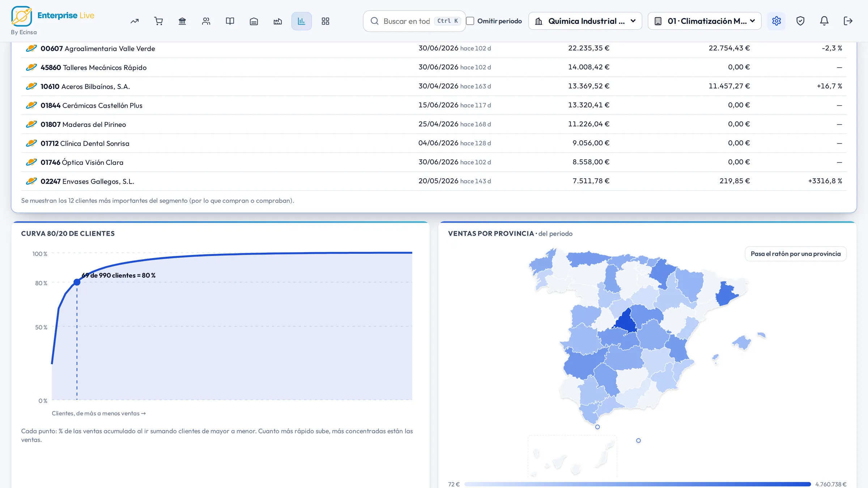
Task: Open client 01712 Clínica Dental Sonrisa
Action: (x=85, y=143)
